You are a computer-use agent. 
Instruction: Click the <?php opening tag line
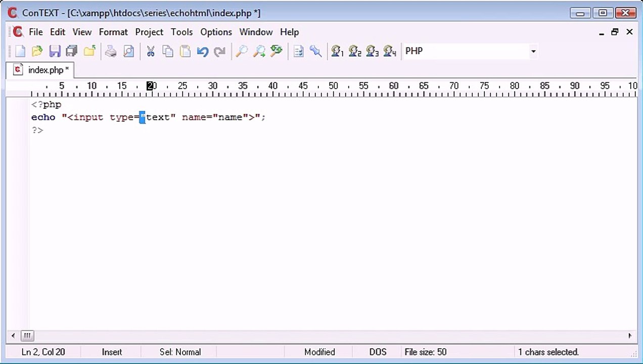pyautogui.click(x=46, y=105)
